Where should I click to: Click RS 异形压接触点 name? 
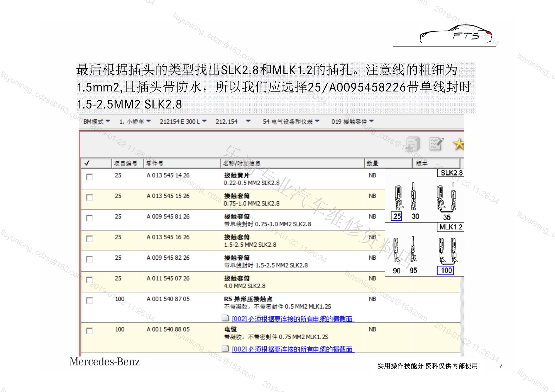(248, 299)
